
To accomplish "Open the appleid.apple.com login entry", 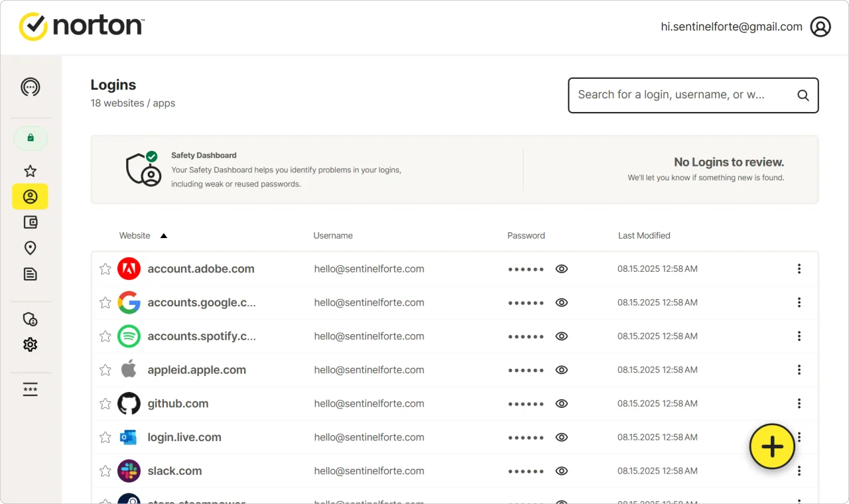I will pos(454,369).
